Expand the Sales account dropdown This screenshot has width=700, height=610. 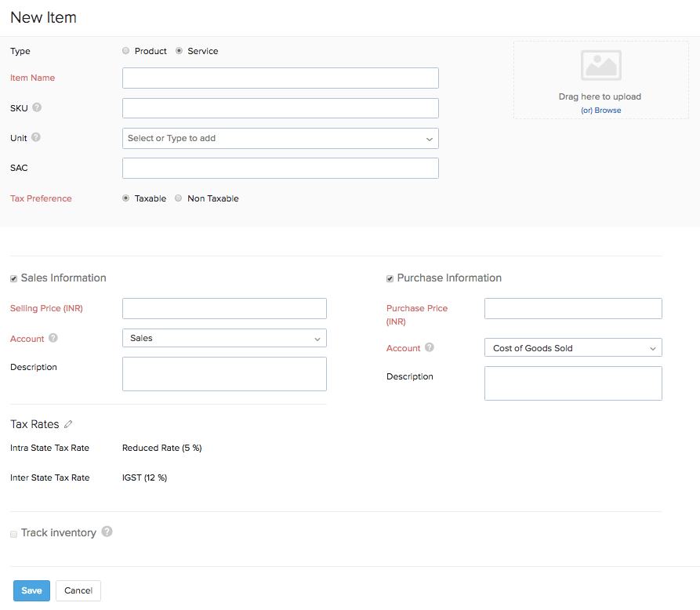click(224, 338)
